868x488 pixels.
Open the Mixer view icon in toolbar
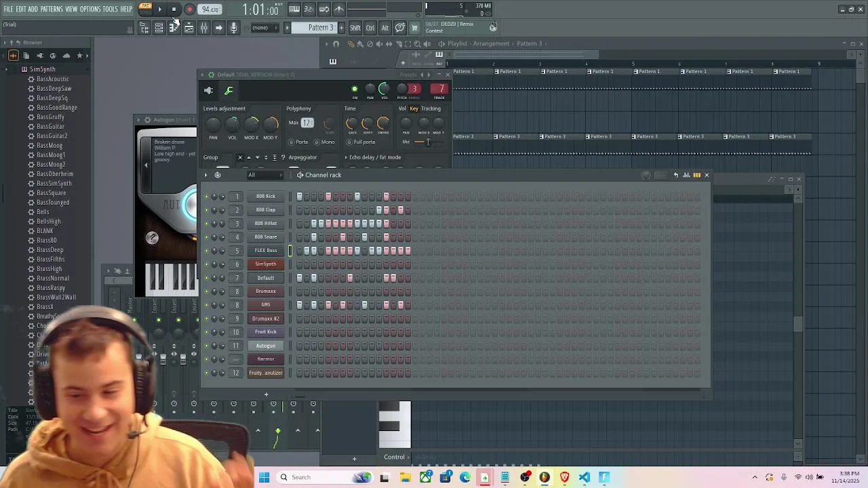pyautogui.click(x=203, y=28)
